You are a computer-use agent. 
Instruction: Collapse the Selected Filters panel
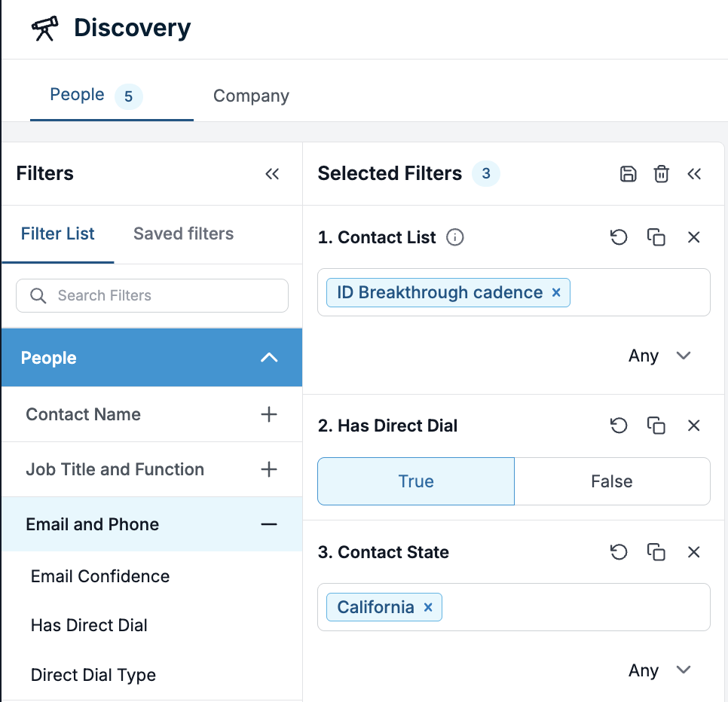[694, 174]
